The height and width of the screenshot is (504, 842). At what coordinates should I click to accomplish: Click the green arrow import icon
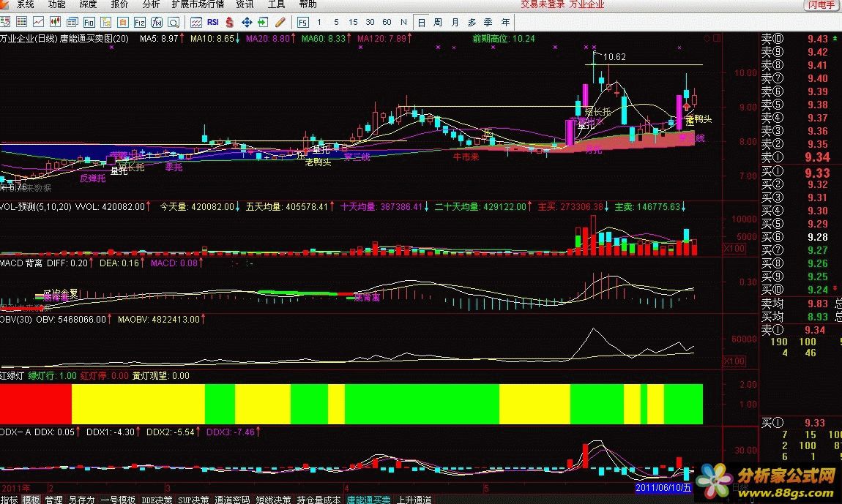pyautogui.click(x=263, y=22)
